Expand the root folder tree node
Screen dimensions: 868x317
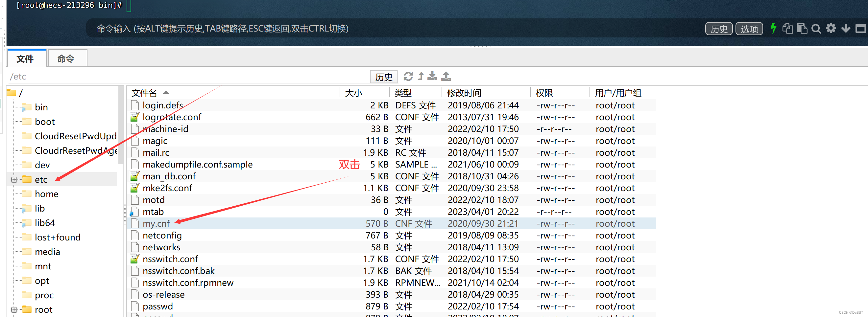tap(14, 309)
